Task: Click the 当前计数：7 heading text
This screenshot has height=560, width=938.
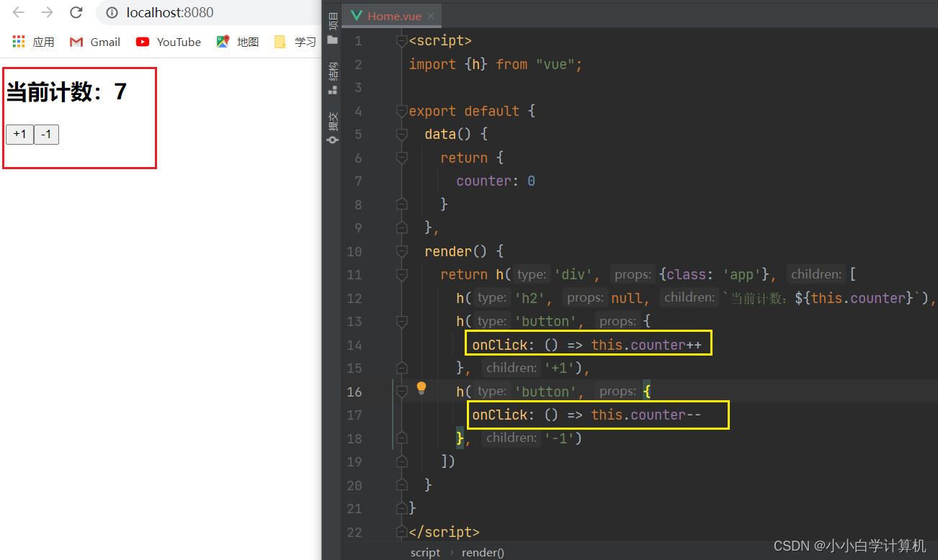Action: [66, 92]
